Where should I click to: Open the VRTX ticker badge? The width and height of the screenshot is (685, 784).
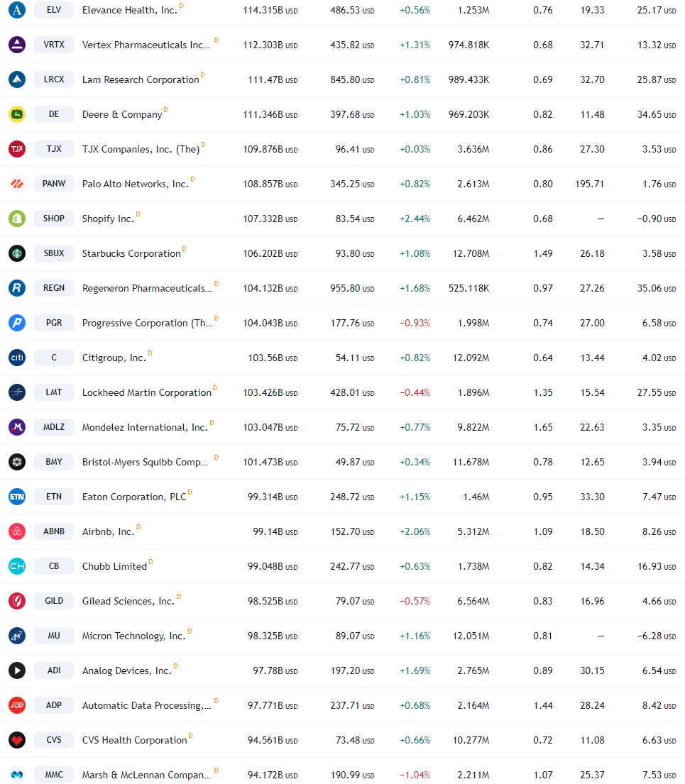(x=53, y=45)
